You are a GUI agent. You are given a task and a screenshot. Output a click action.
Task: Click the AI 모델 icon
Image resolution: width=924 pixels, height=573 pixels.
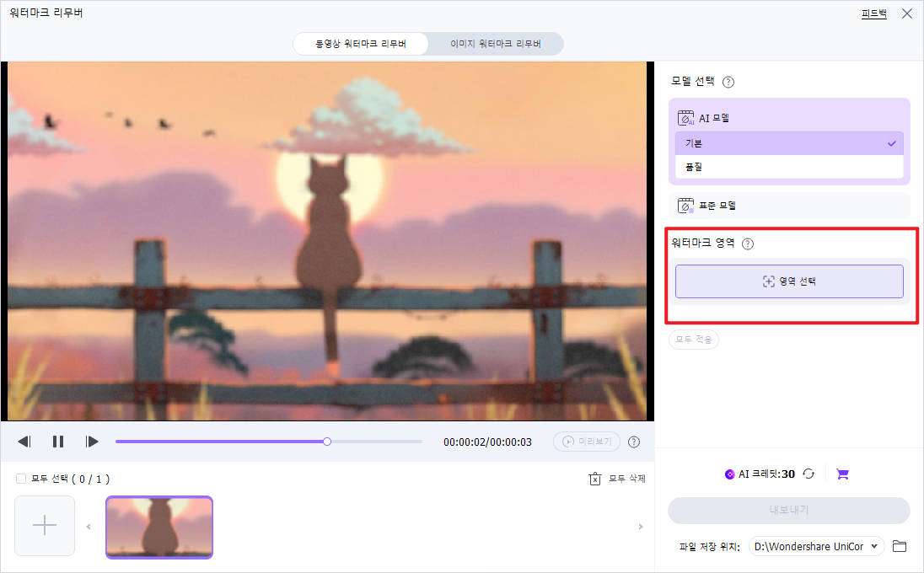(x=685, y=118)
